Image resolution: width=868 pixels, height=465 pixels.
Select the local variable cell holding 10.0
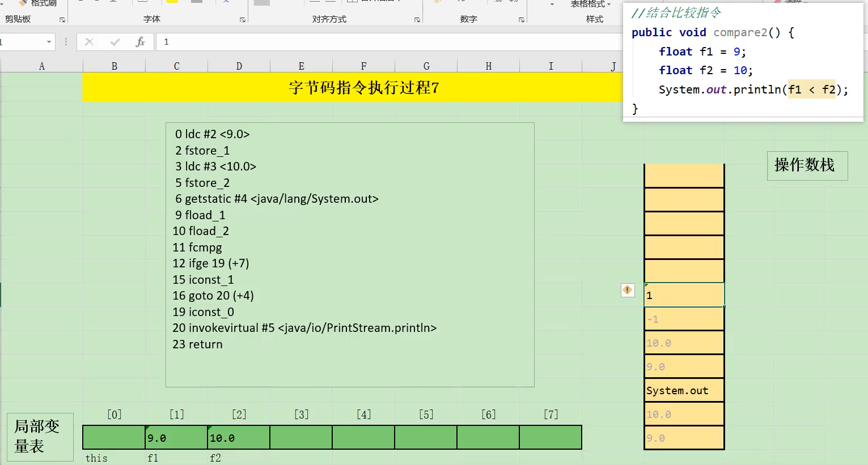pyautogui.click(x=239, y=438)
